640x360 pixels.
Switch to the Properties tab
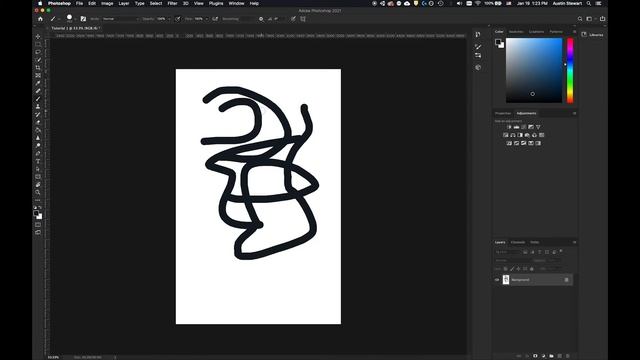coord(503,113)
